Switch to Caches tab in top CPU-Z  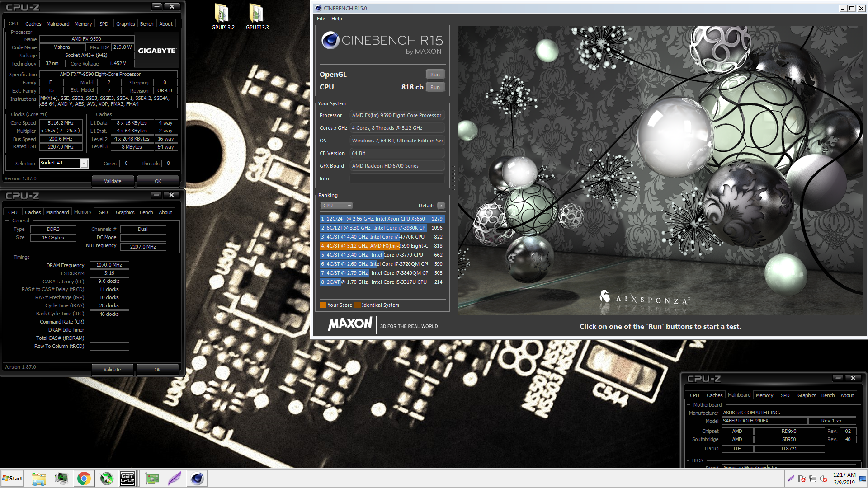pyautogui.click(x=33, y=24)
